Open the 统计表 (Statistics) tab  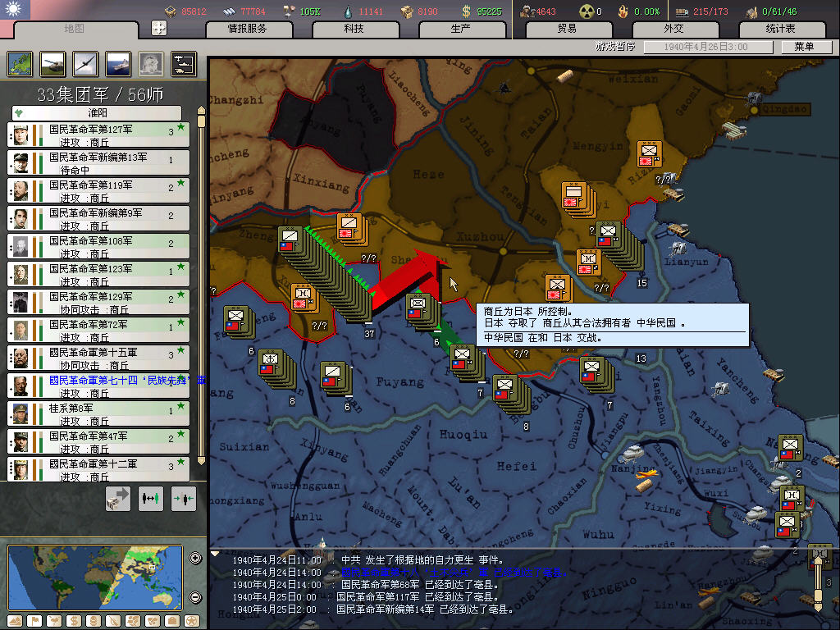(781, 29)
